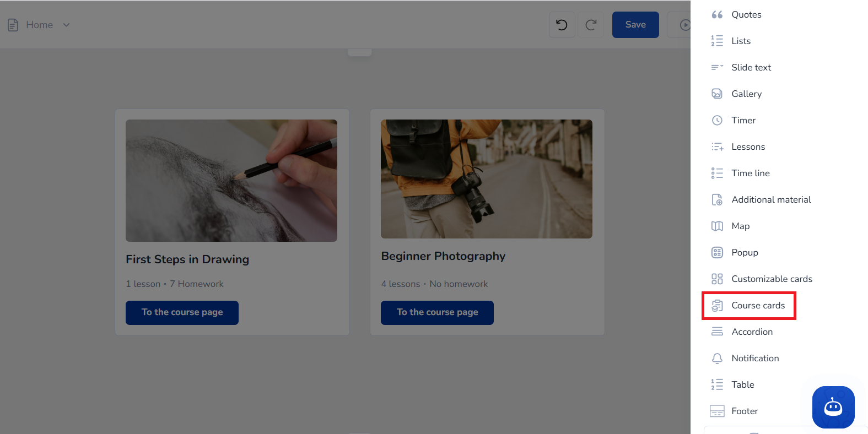This screenshot has width=868, height=434.
Task: Select the Gallery block icon
Action: (x=717, y=94)
